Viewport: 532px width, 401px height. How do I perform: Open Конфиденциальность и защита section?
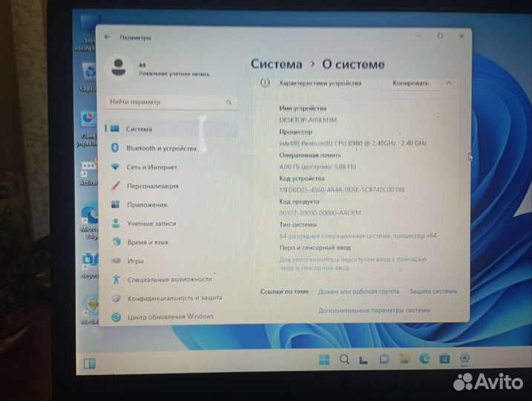tap(174, 298)
